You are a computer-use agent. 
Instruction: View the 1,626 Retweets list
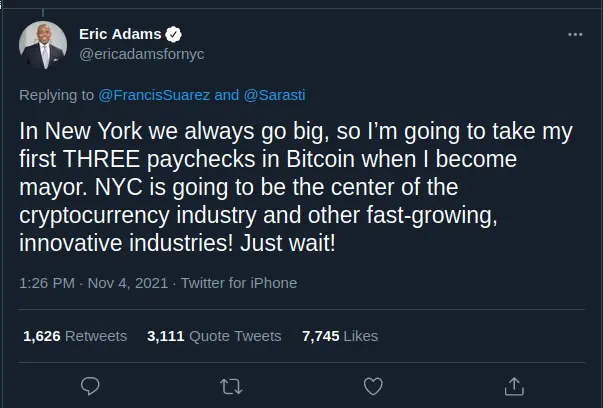75,337
